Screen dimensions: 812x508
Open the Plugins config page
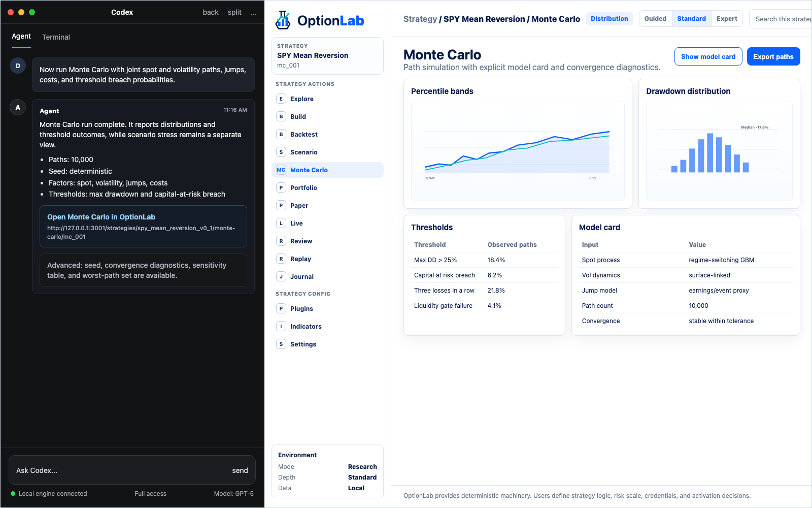tap(327, 309)
